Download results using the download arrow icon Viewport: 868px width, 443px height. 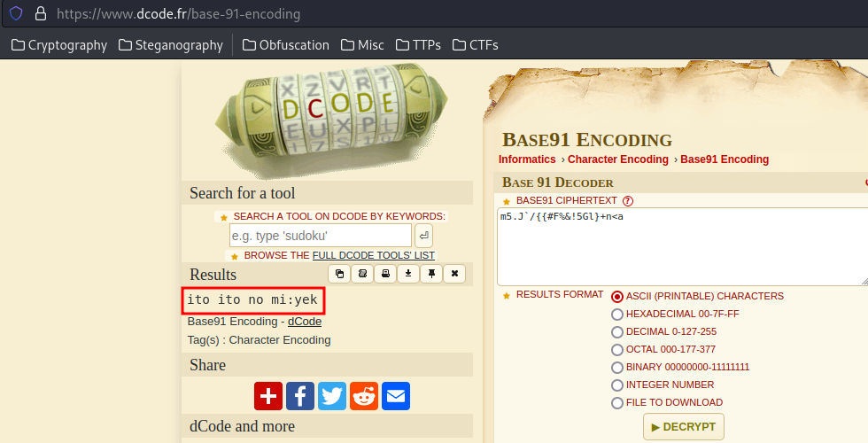click(x=408, y=274)
